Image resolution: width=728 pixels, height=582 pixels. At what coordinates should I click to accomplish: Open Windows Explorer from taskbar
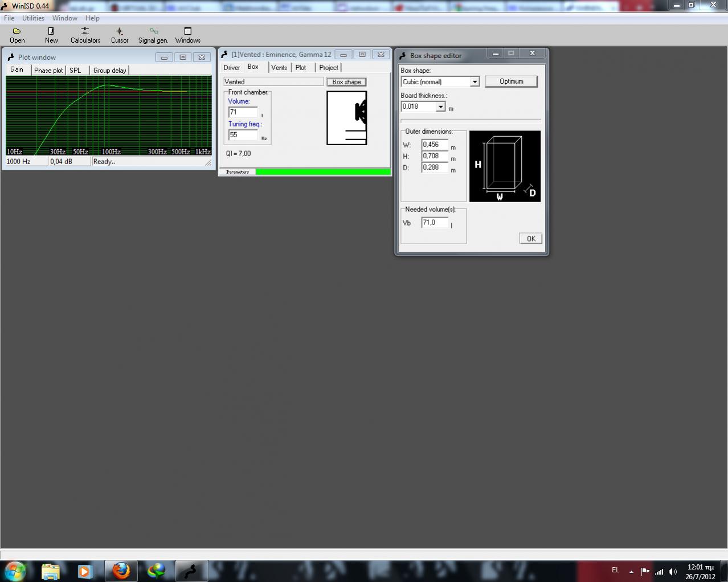pyautogui.click(x=50, y=571)
